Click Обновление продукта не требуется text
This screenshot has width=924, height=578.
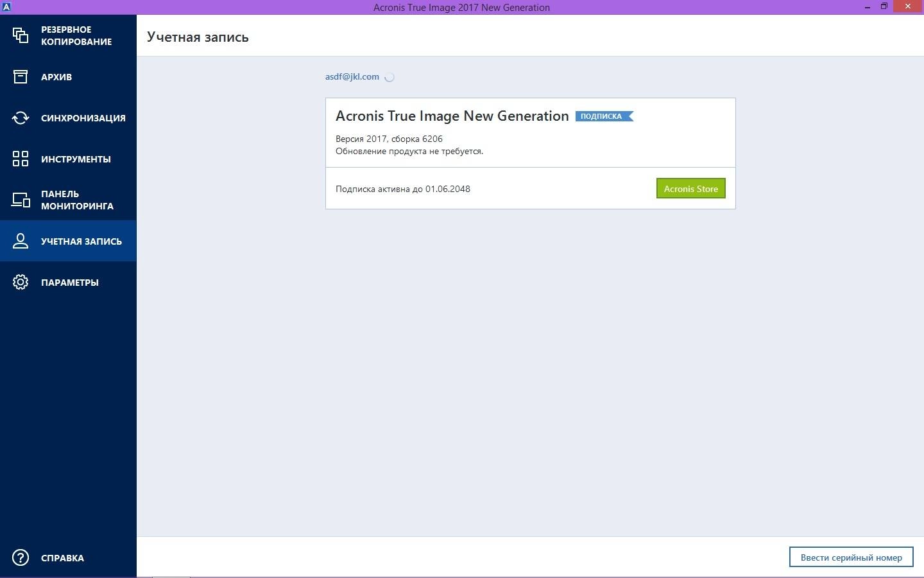click(409, 151)
